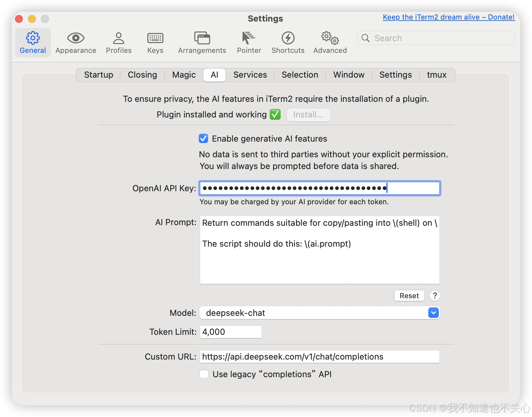Minimize the Settings window

32,19
